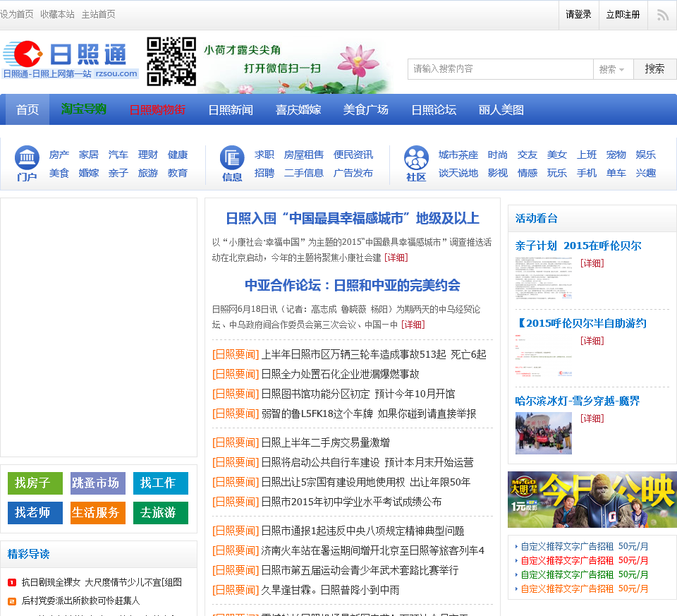Viewport: 677px width, 616px height.
Task: Open the 广告发布 info link
Action: 353,173
